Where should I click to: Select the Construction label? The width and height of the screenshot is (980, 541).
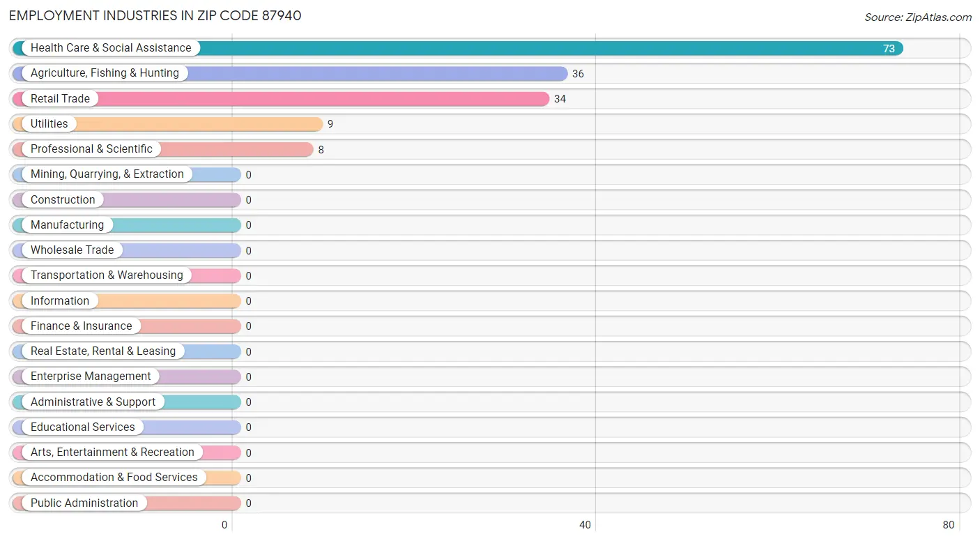click(x=63, y=199)
